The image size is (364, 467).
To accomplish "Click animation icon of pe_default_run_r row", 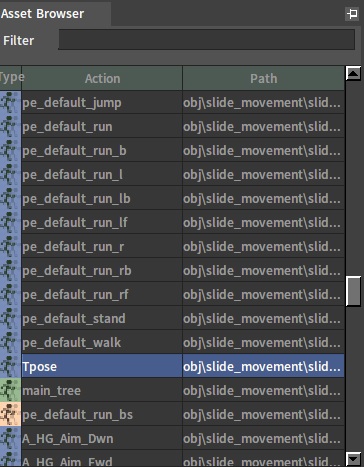I will coord(10,246).
